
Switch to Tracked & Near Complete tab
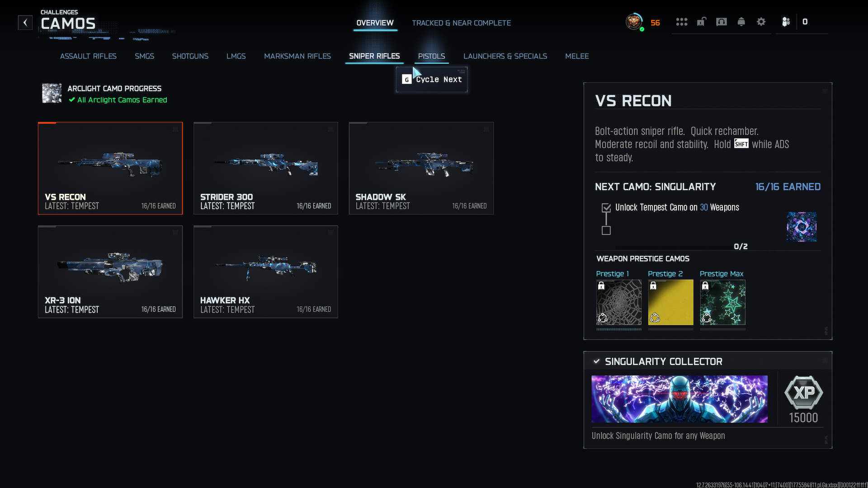[x=461, y=23]
